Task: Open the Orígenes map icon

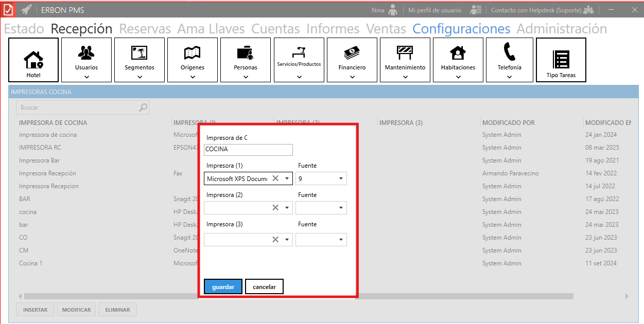Action: click(x=193, y=52)
